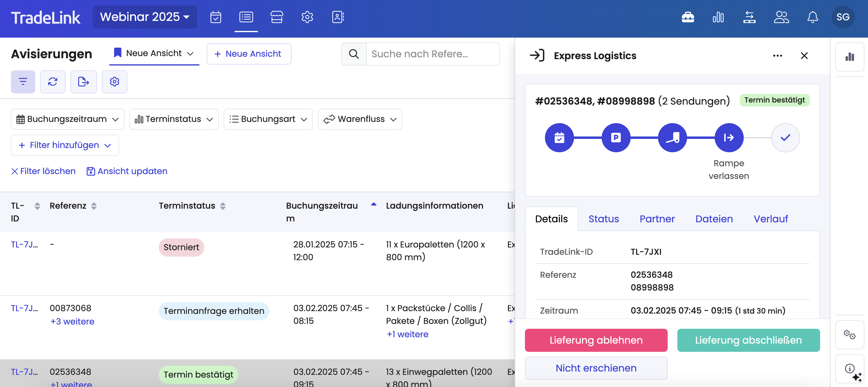Screen dimensions: 868x387
Task: Open the briefcase toolbox icon in header
Action: click(688, 17)
